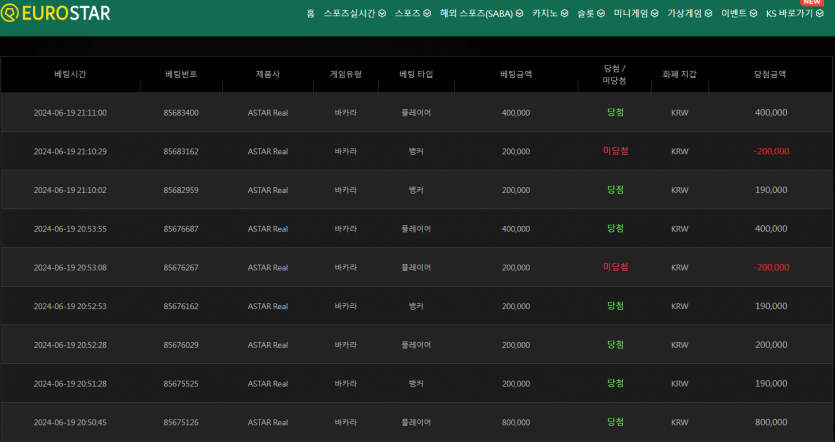The height and width of the screenshot is (442, 835).
Task: Click ASTAR Real in row 85683400
Action: pyautogui.click(x=268, y=113)
